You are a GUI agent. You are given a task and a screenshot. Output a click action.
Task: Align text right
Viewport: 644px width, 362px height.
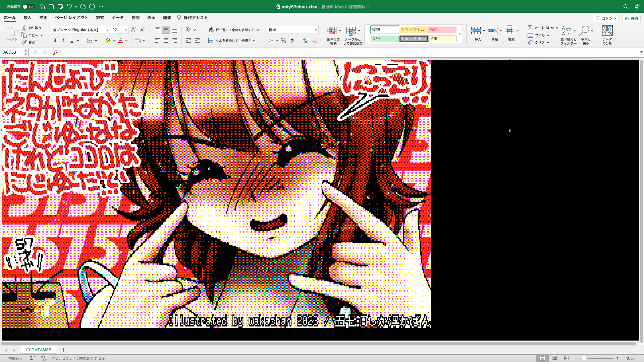[175, 41]
